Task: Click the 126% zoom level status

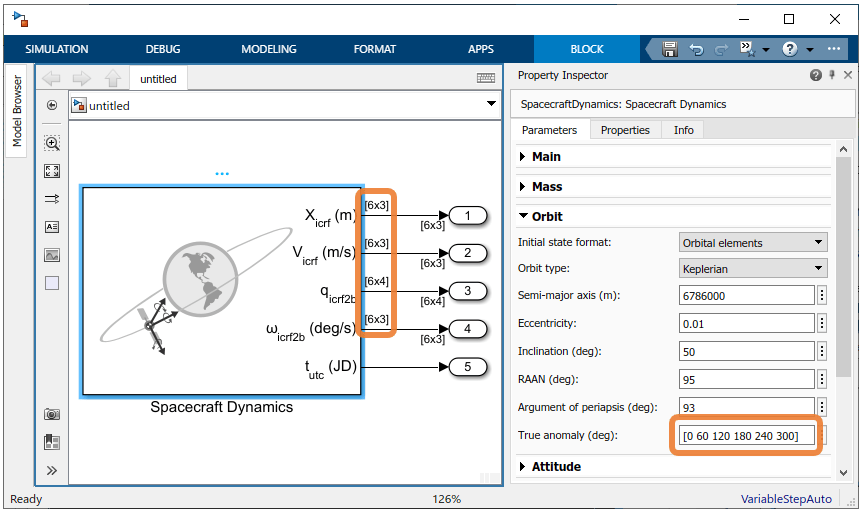Action: click(446, 499)
